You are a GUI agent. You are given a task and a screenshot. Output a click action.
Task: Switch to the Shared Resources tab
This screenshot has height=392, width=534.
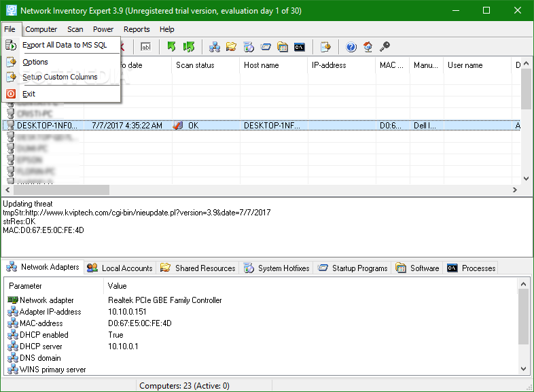click(x=198, y=268)
